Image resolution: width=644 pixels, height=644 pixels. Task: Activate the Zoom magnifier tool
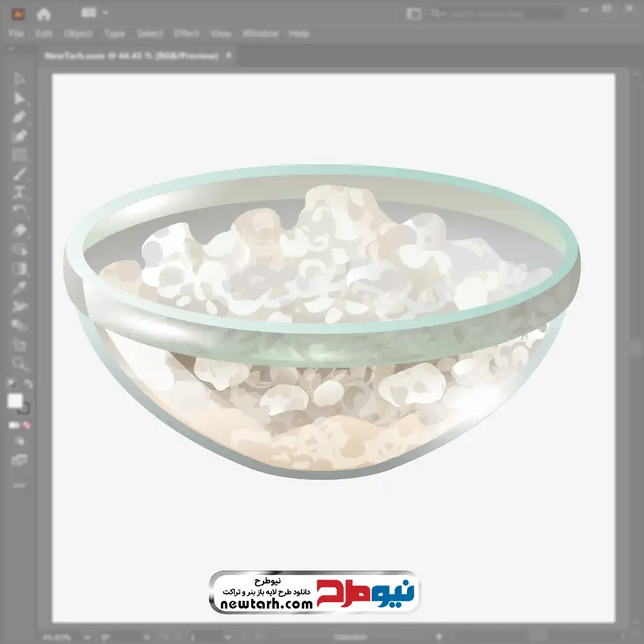click(19, 363)
